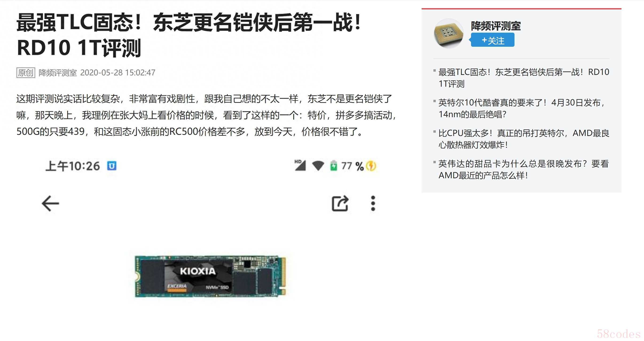Click the 上午10:26 clock text
Image resolution: width=644 pixels, height=341 pixels.
click(x=72, y=166)
